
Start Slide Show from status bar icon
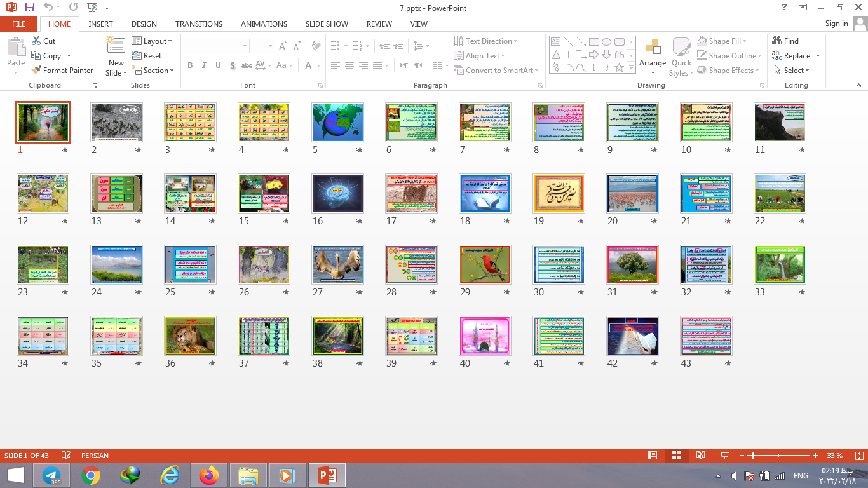724,456
